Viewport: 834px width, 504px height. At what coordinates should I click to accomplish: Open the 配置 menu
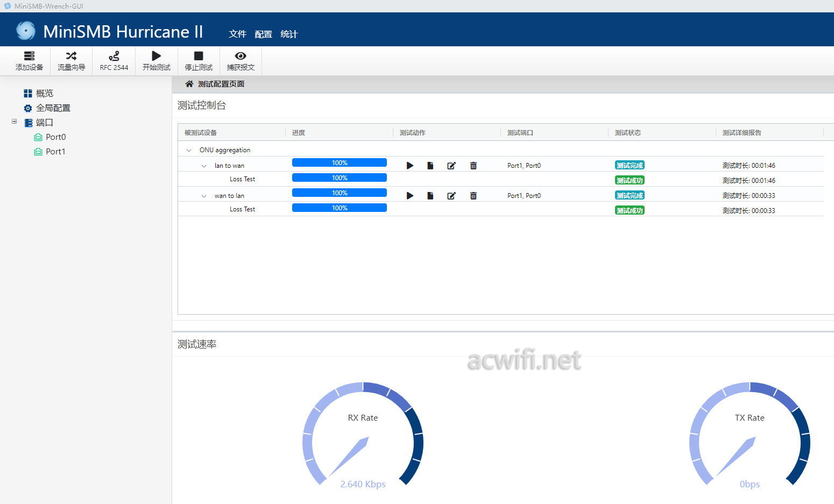coord(263,34)
